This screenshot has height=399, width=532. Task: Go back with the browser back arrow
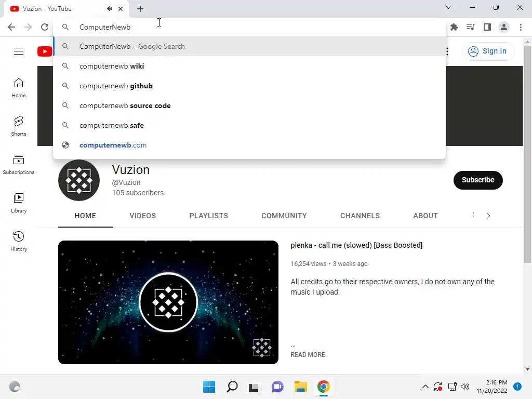[11, 27]
